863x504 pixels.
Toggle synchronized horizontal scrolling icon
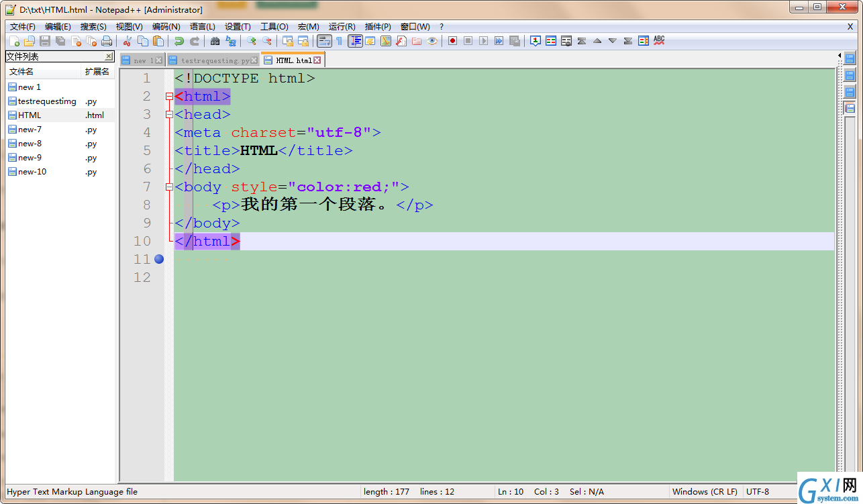[x=303, y=41]
